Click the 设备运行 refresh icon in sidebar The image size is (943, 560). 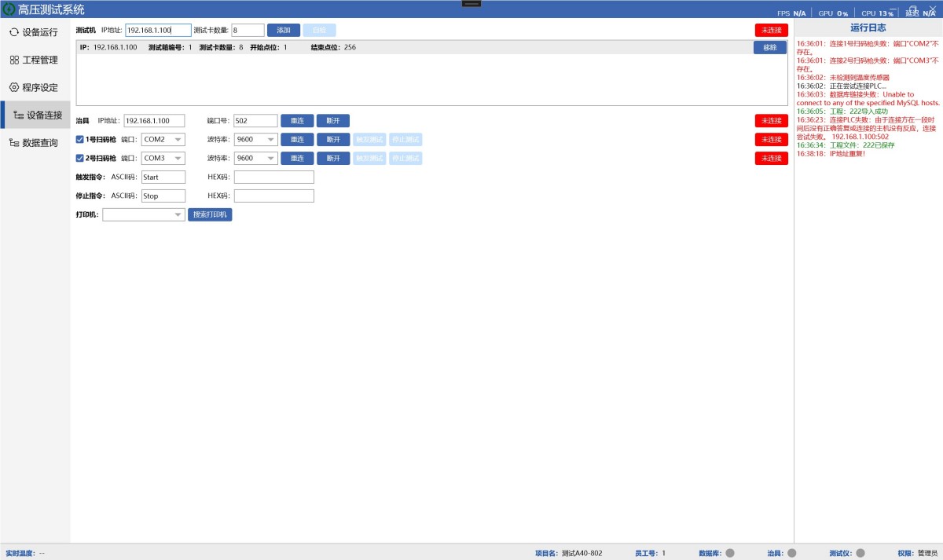click(13, 32)
